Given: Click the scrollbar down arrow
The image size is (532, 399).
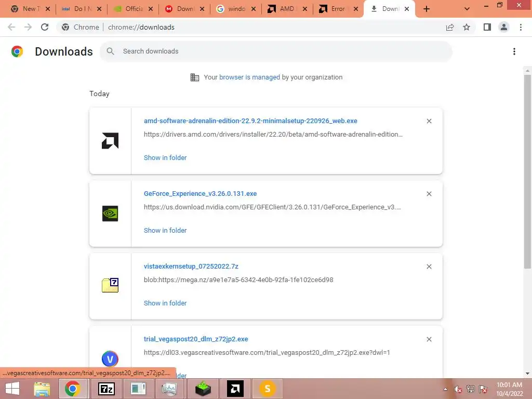Looking at the screenshot, I should click(527, 374).
